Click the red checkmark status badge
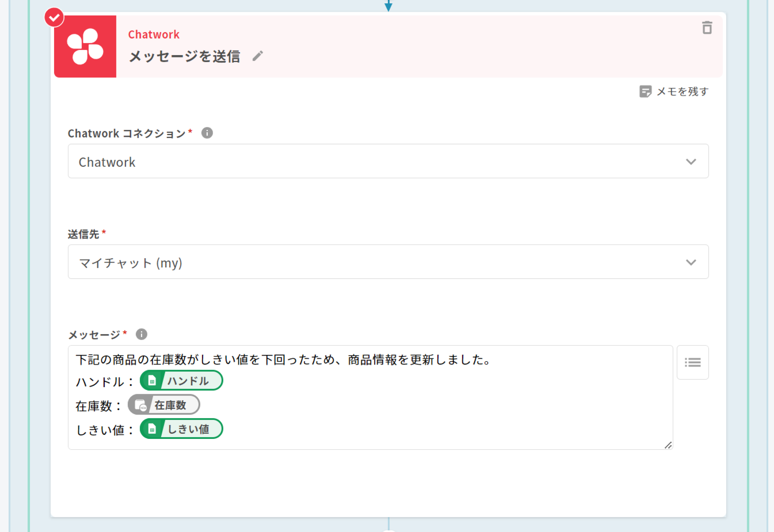Viewport: 774px width, 532px height. pyautogui.click(x=54, y=17)
